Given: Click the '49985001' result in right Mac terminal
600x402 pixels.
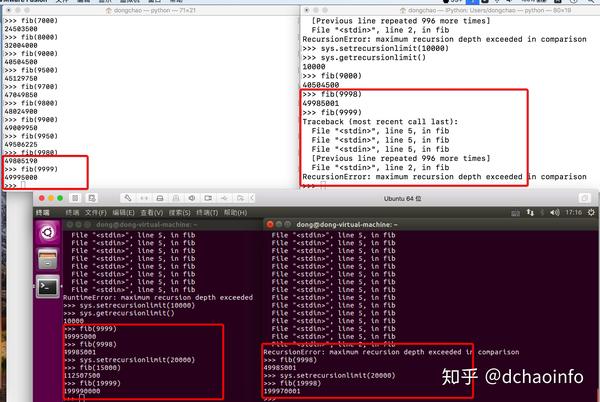Looking at the screenshot, I should (321, 103).
